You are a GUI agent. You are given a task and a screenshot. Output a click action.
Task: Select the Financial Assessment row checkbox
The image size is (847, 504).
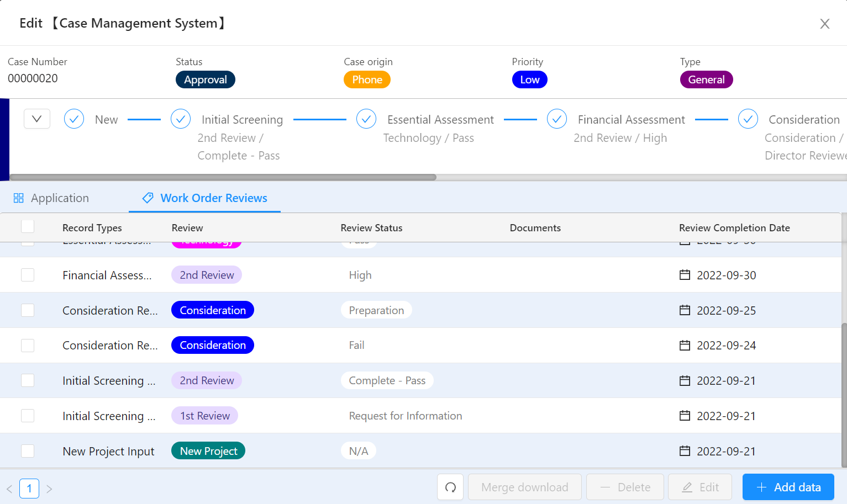point(28,275)
